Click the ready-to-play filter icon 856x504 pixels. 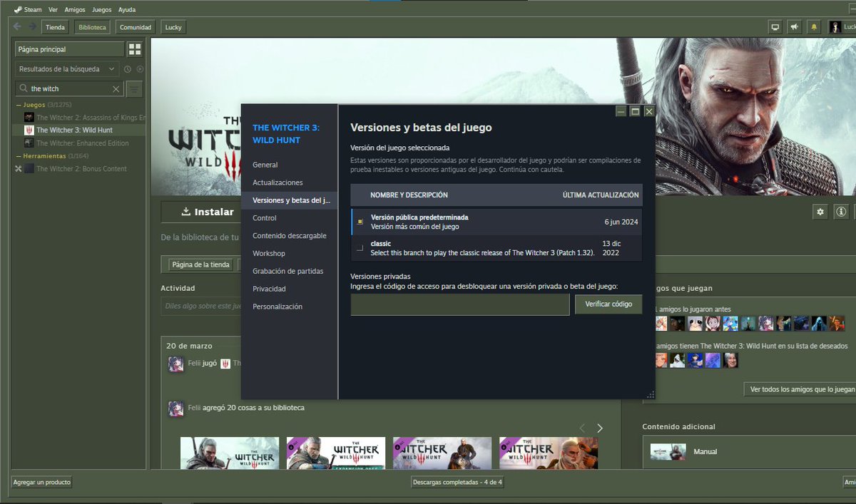click(140, 69)
